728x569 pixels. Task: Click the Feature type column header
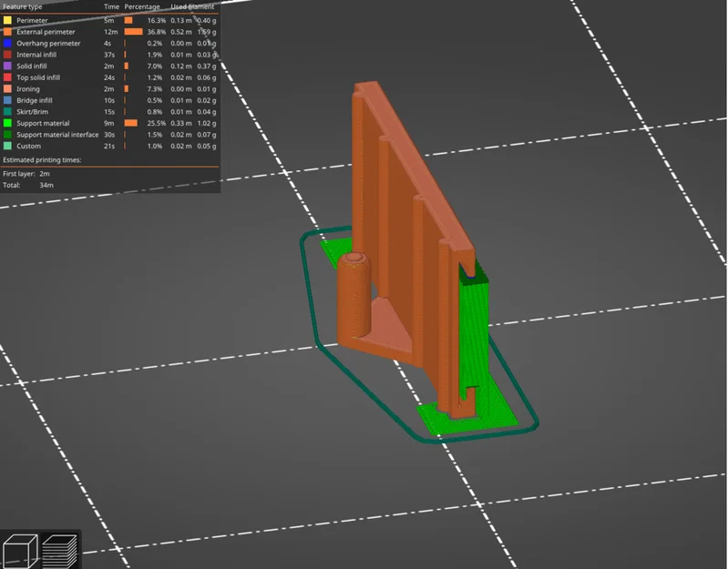22,7
